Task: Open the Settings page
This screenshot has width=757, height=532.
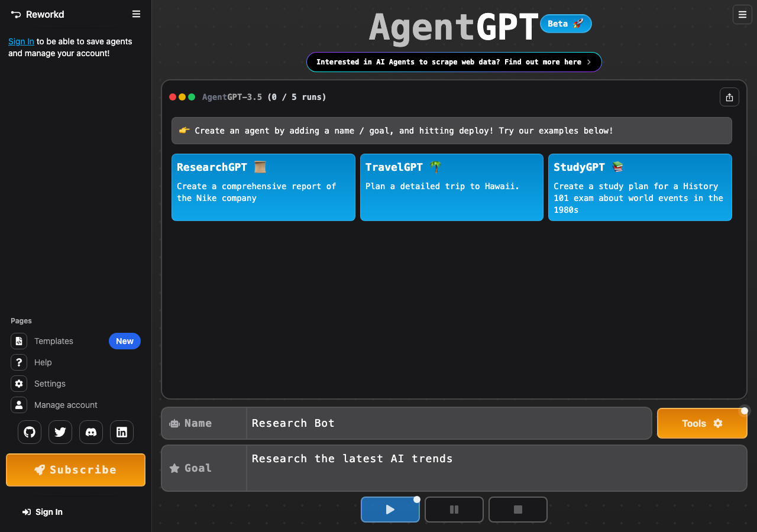Action: (x=50, y=384)
